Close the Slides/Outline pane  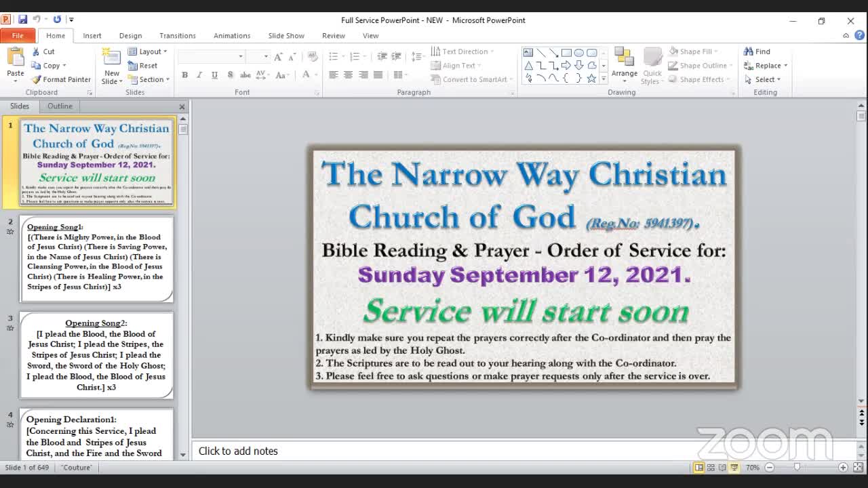182,106
